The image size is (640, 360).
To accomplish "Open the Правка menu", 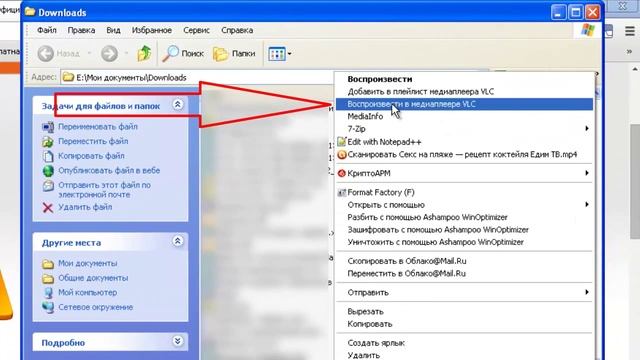I will click(x=81, y=30).
